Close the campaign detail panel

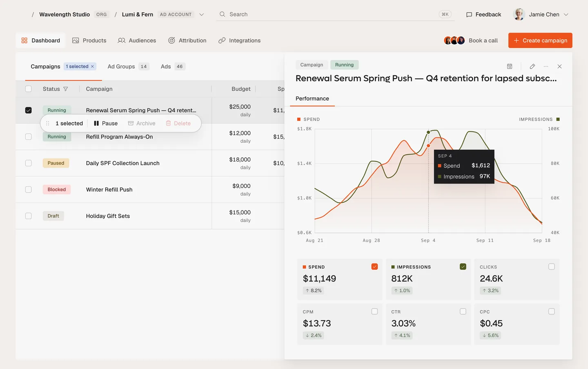coord(559,66)
